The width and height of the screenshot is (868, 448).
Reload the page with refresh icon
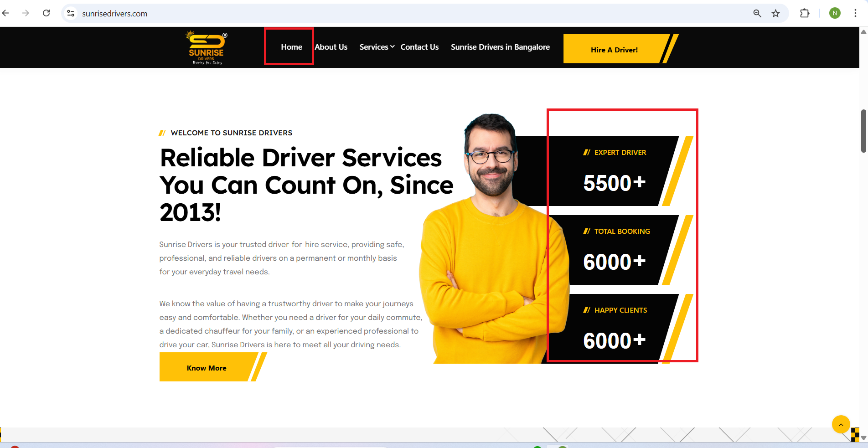pos(46,13)
